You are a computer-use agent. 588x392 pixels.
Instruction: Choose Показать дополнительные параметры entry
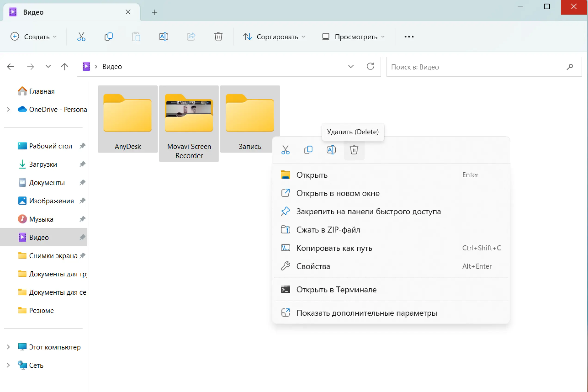(x=367, y=313)
